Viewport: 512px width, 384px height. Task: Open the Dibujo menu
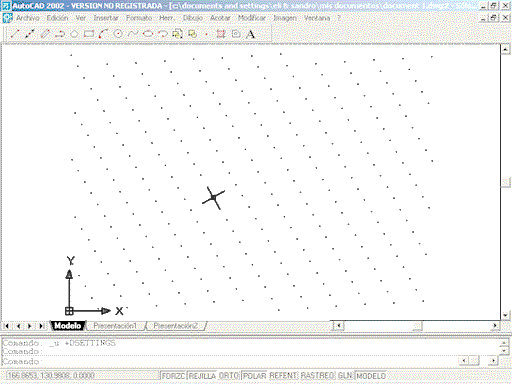pyautogui.click(x=192, y=18)
